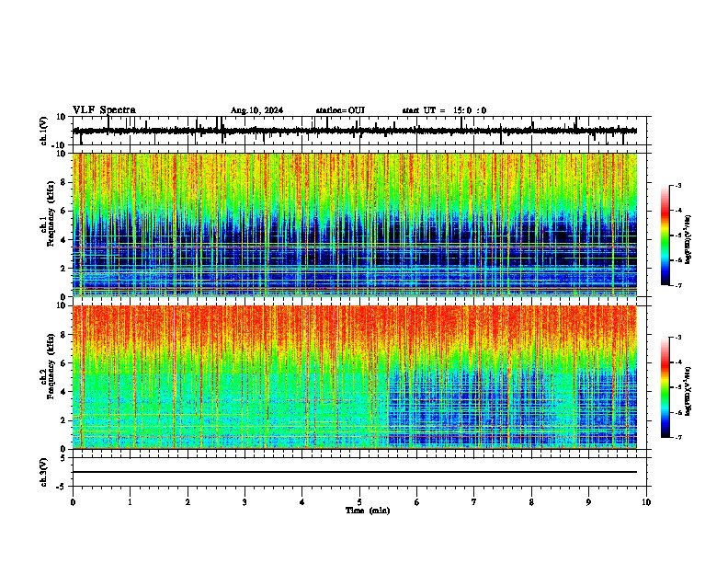The height and width of the screenshot is (563, 728).
Task: Click time axis tick label '8'
Action: tap(531, 502)
